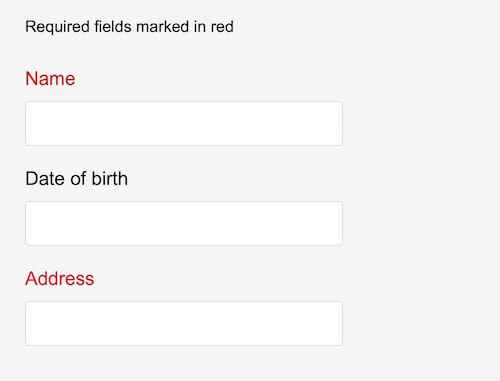This screenshot has width=500, height=381.
Task: Select the Address input field
Action: (x=184, y=323)
